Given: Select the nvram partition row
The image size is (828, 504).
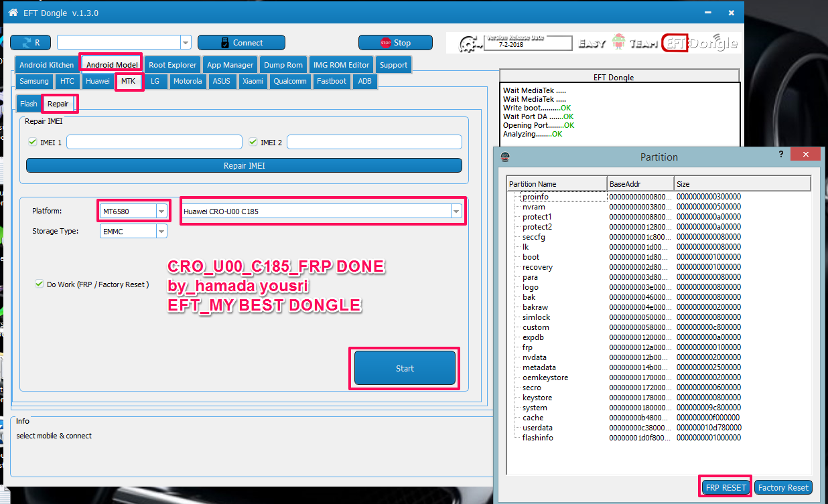Looking at the screenshot, I should tap(659, 207).
